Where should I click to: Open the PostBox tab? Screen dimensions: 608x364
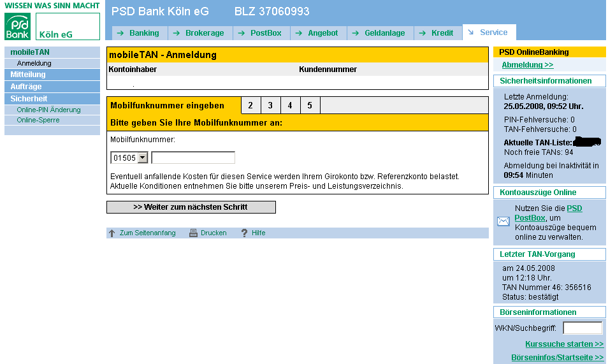(x=262, y=33)
